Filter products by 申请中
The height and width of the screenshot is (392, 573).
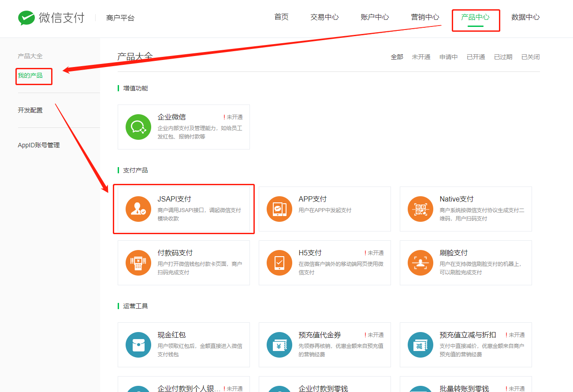(x=448, y=57)
